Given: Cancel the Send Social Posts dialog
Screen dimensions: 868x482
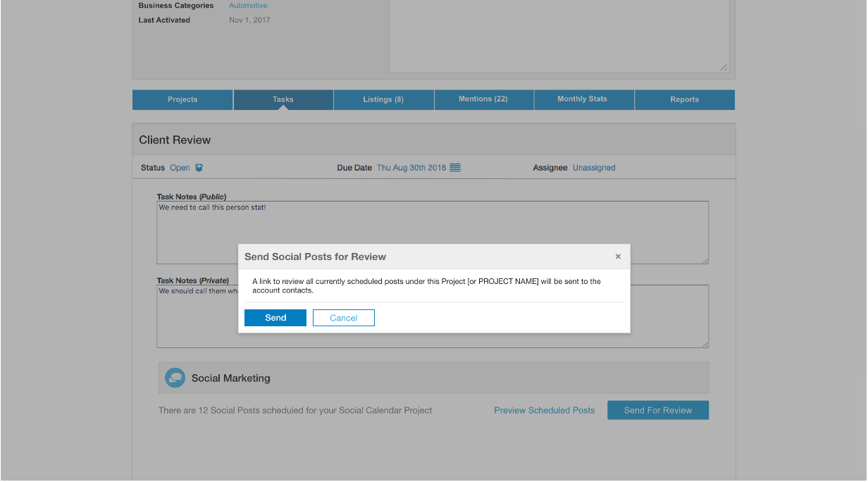Looking at the screenshot, I should [x=344, y=318].
